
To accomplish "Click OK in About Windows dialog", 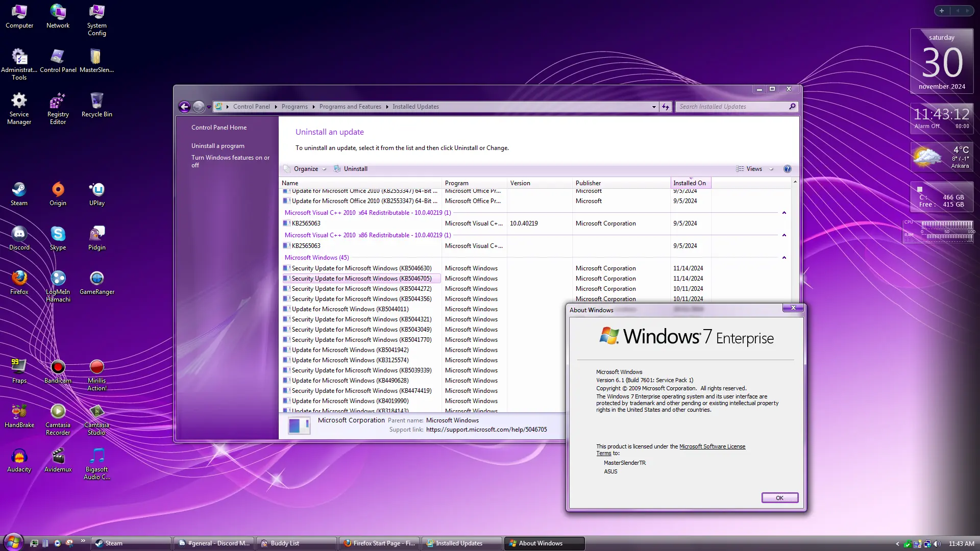I will [779, 498].
